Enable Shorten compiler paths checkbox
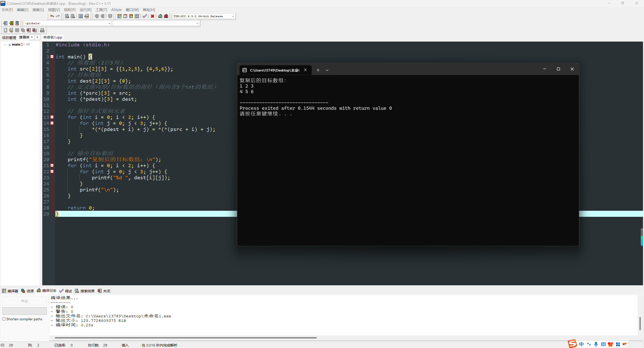Viewport: 644px width, 348px height. click(x=4, y=319)
